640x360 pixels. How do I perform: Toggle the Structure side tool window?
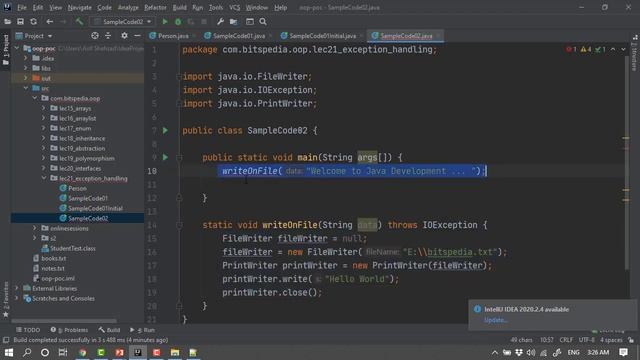[634, 54]
